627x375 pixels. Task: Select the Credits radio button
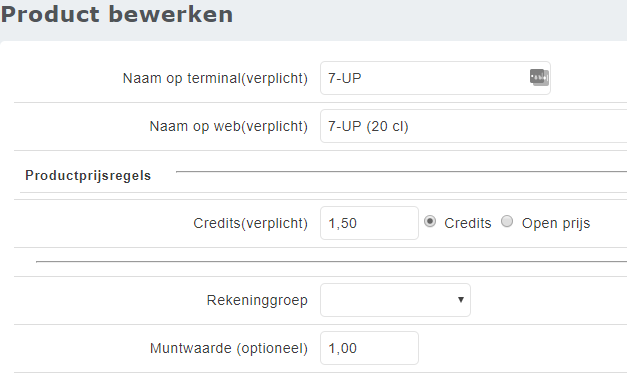[430, 221]
